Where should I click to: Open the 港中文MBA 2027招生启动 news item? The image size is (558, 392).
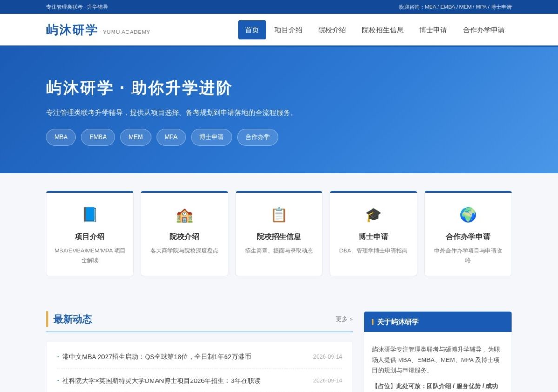tap(157, 357)
